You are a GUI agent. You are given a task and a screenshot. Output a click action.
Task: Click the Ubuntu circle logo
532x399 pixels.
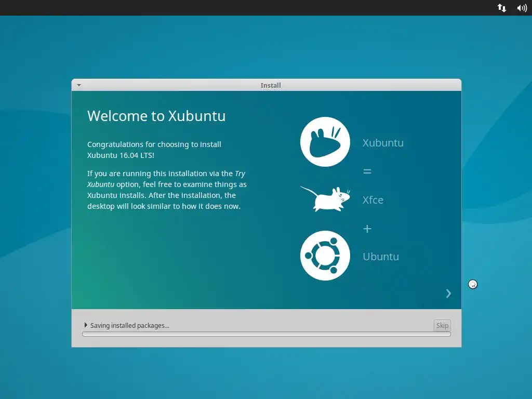(x=325, y=256)
